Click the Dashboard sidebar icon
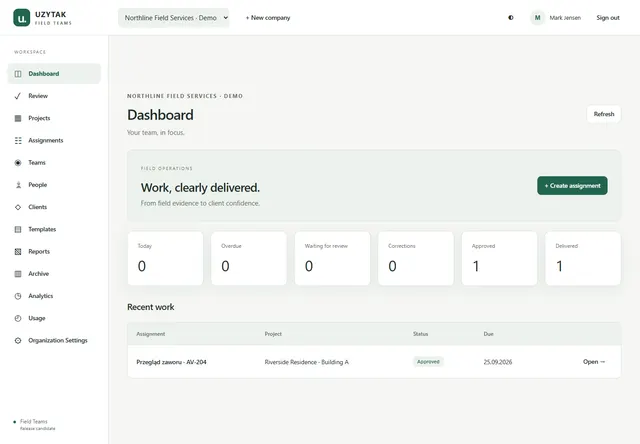This screenshot has height=444, width=640. point(18,74)
